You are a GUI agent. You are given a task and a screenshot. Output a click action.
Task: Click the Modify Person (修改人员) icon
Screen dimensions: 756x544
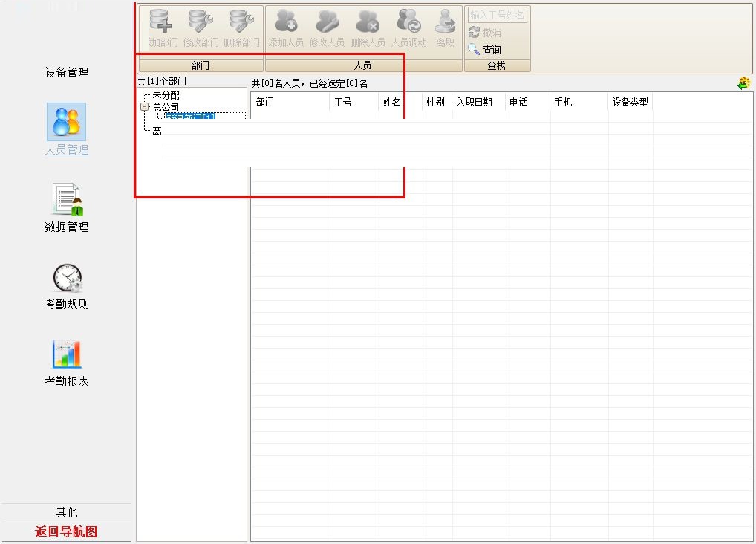click(327, 21)
